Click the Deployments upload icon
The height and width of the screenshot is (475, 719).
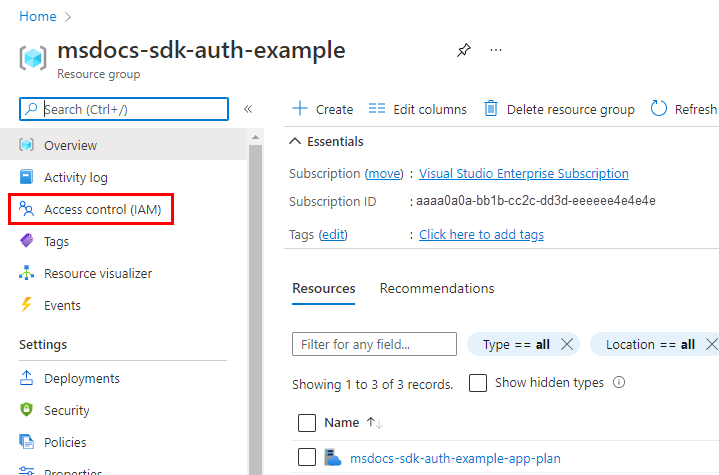click(x=27, y=378)
